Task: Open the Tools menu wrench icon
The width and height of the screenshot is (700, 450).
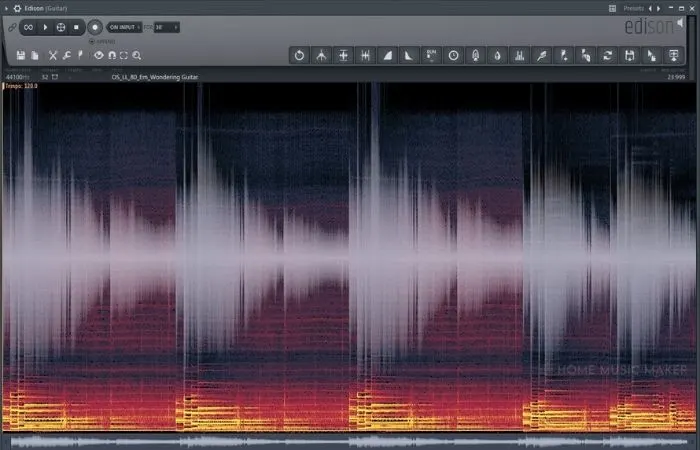Action: click(67, 55)
